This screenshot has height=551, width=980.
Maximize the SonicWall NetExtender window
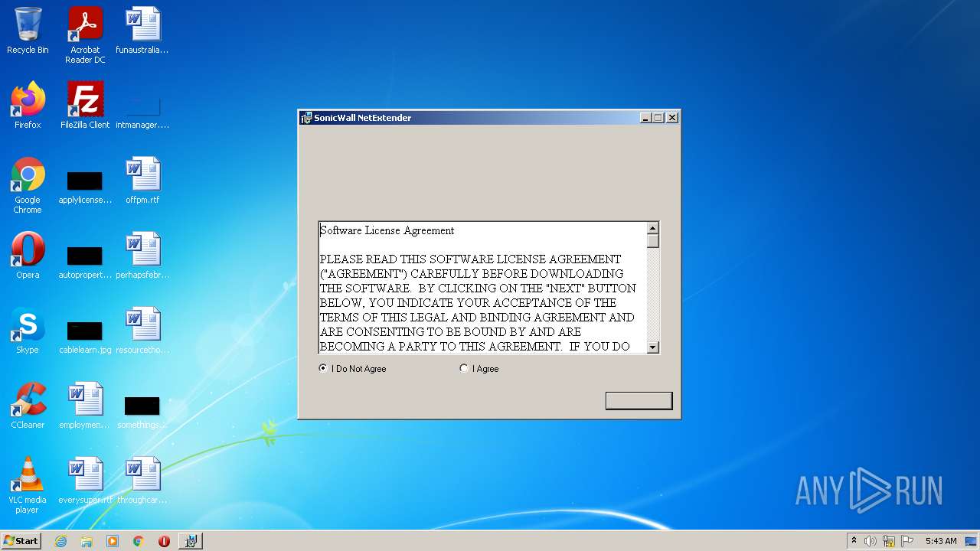[x=658, y=118]
